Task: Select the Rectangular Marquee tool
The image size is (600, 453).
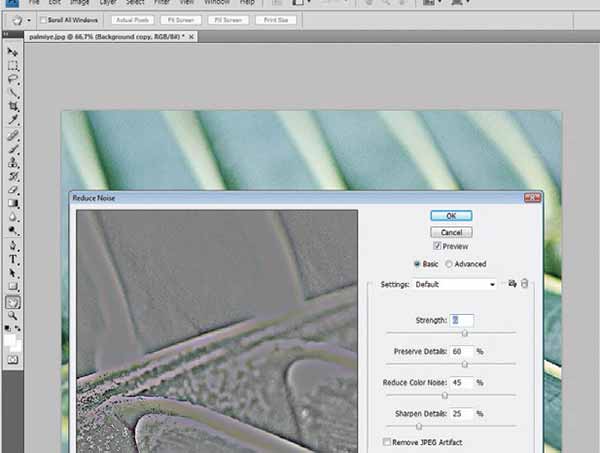Action: pyautogui.click(x=13, y=65)
